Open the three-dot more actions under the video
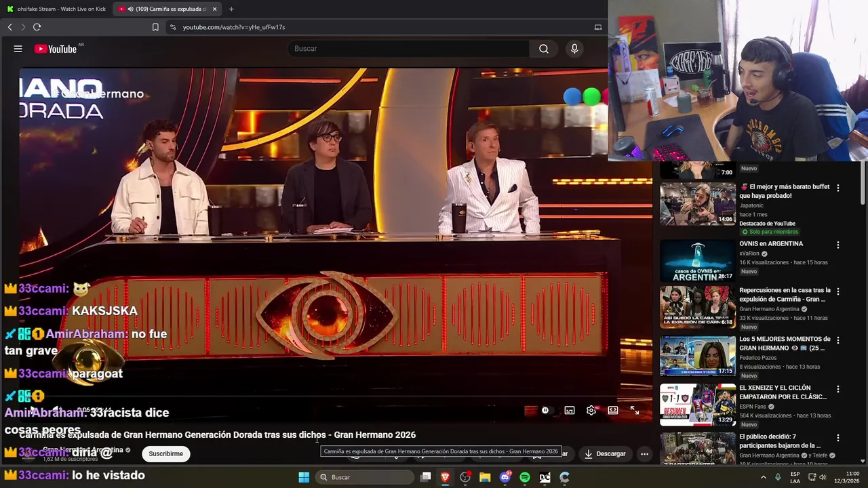The width and height of the screenshot is (868, 488). coord(645,453)
